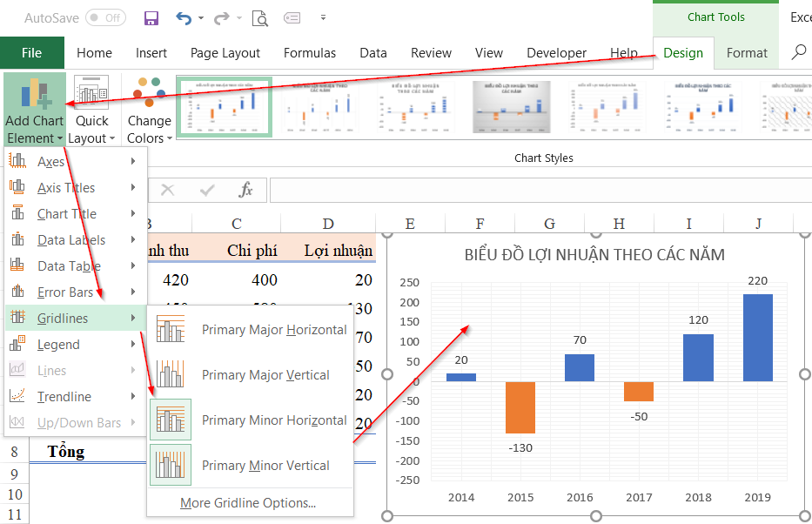Click the Print Preview icon
Screen dimensions: 812x524
259,17
